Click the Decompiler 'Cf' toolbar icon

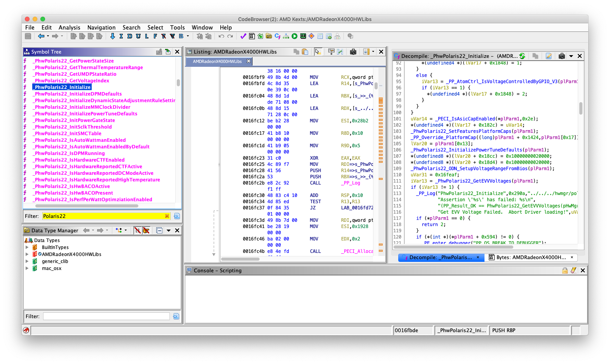point(277,36)
